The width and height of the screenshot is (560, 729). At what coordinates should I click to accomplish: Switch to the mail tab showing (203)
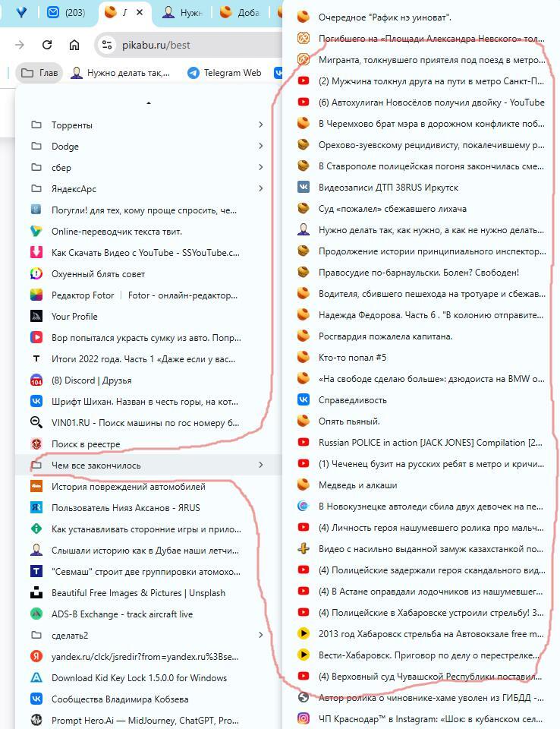(x=67, y=12)
